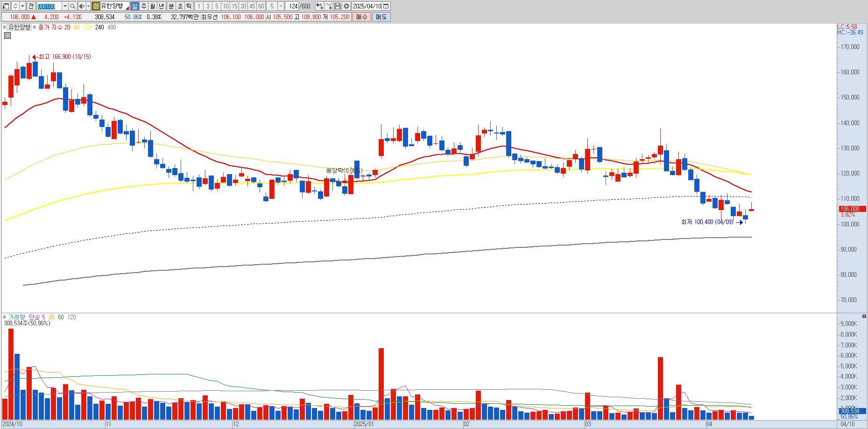
Task: Click the yellow 60 moving average legend
Action: [77, 28]
